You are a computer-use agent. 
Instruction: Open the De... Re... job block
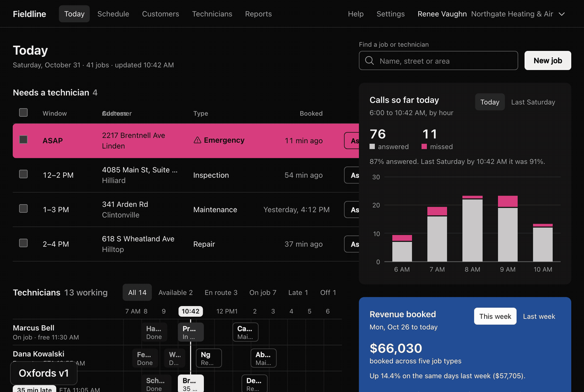(254, 384)
